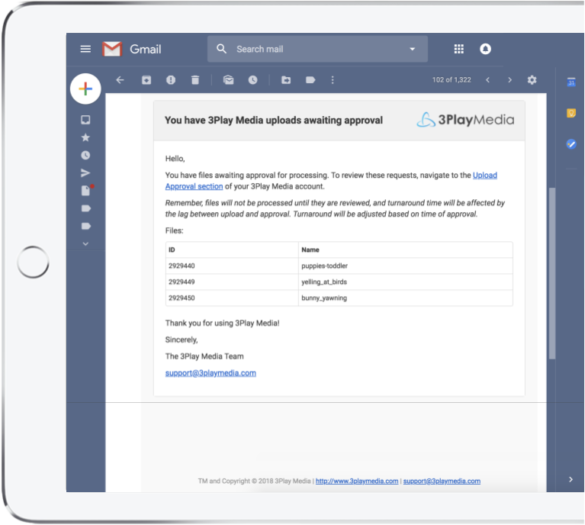Open the Google apps grid

coord(459,49)
